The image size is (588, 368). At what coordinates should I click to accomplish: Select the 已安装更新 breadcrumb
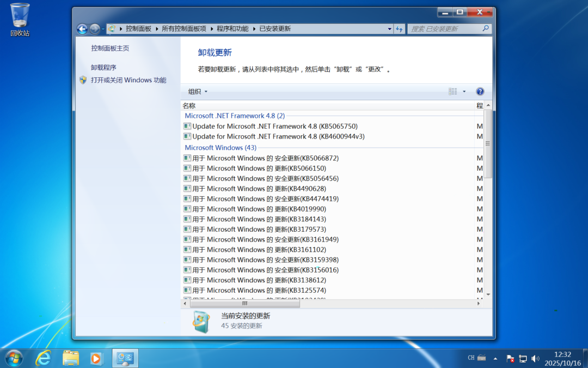(275, 28)
